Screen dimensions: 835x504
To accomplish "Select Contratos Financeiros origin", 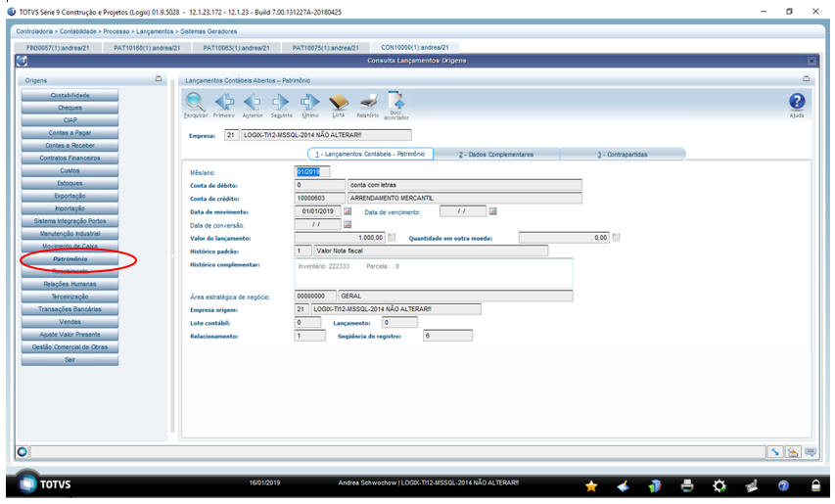I will click(x=70, y=159).
